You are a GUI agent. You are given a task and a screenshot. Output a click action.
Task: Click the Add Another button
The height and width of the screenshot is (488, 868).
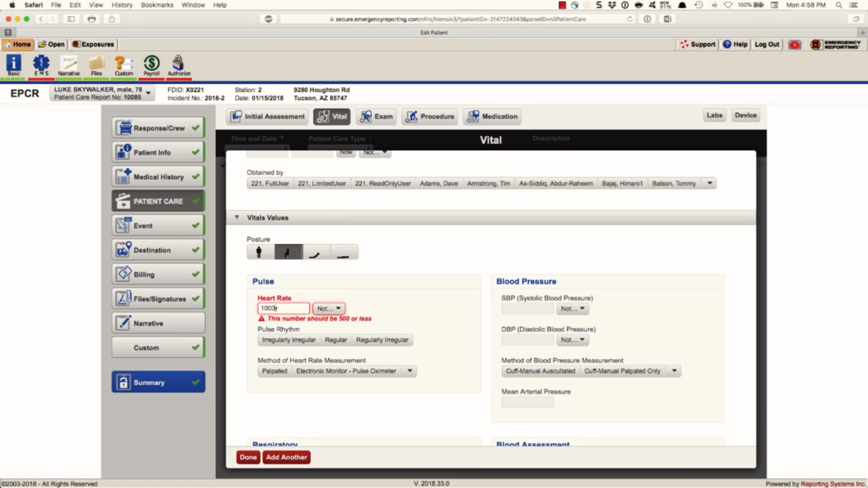(286, 457)
